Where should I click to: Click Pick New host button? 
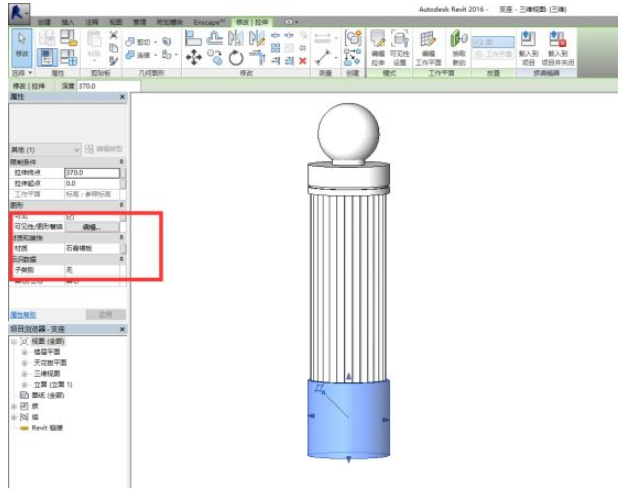pos(459,48)
